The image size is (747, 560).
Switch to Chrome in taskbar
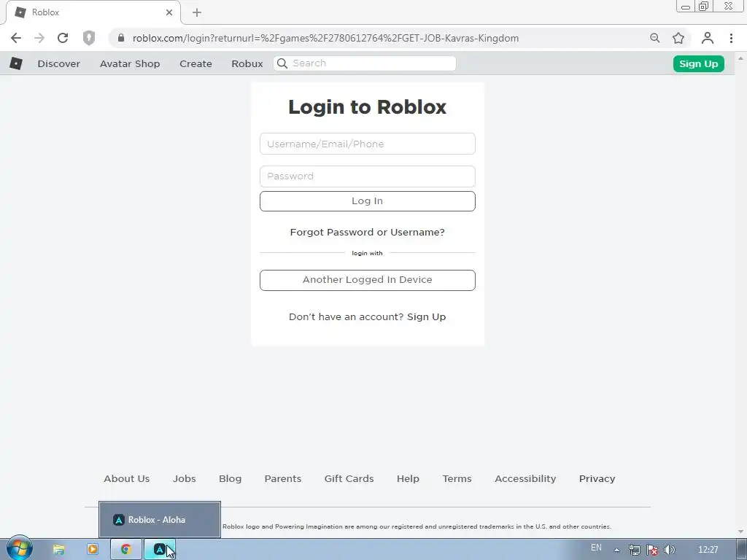pyautogui.click(x=126, y=550)
